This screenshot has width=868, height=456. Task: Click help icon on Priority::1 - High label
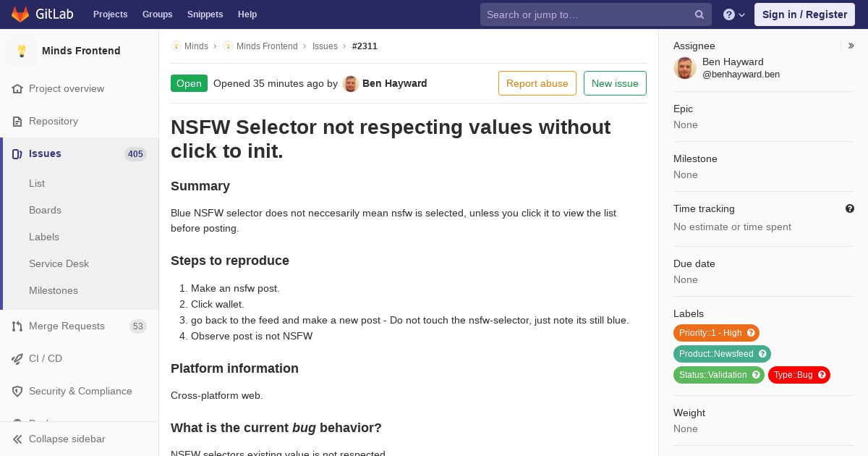click(751, 333)
